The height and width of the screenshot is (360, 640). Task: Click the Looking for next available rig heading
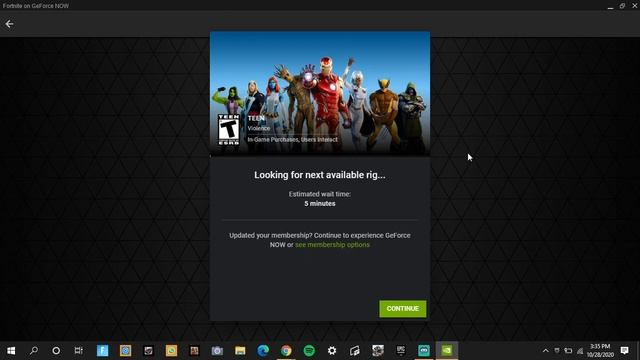pyautogui.click(x=320, y=175)
